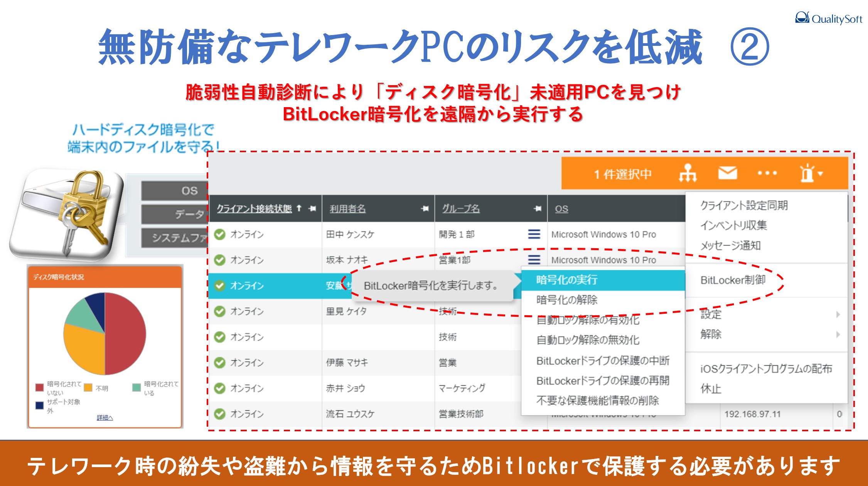The width and height of the screenshot is (868, 486).
Task: Click the システムファ dark label button
Action: point(175,238)
